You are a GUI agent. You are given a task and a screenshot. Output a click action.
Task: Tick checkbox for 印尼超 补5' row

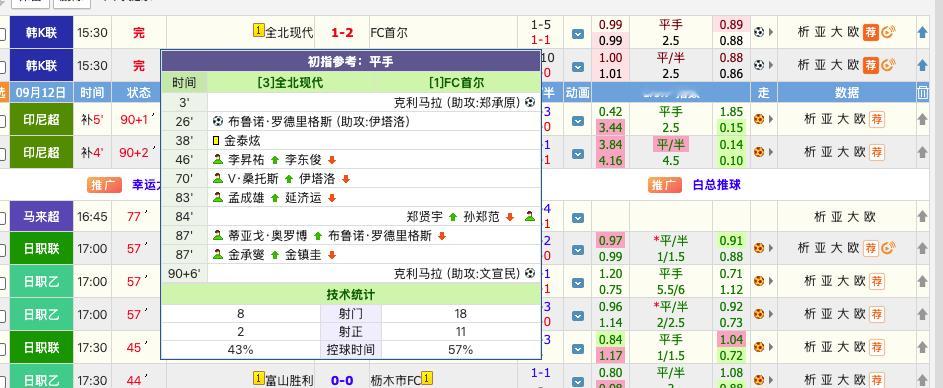coord(2,122)
